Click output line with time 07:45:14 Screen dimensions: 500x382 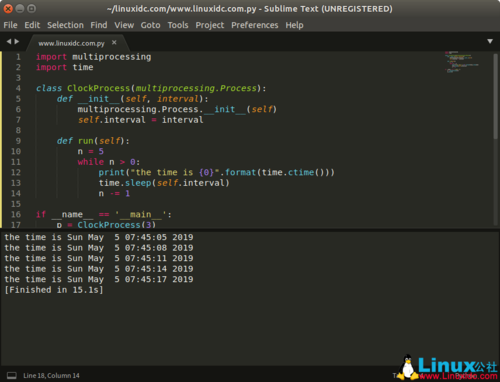coord(99,269)
